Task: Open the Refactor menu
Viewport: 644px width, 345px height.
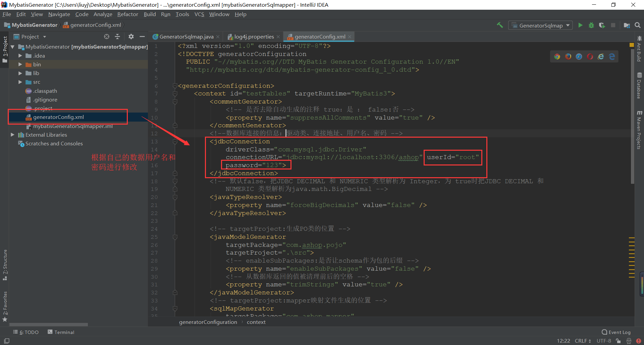Action: [127, 14]
